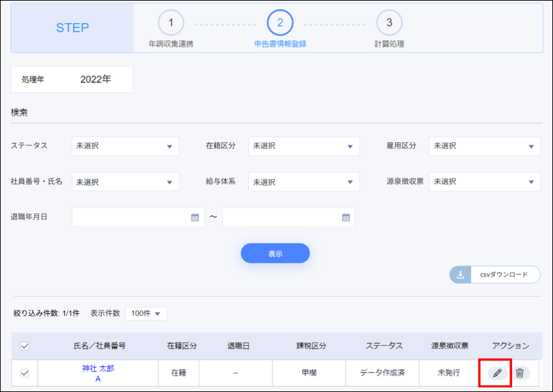Click the download icon on csvダウンロード
The height and width of the screenshot is (392, 553).
coord(460,275)
